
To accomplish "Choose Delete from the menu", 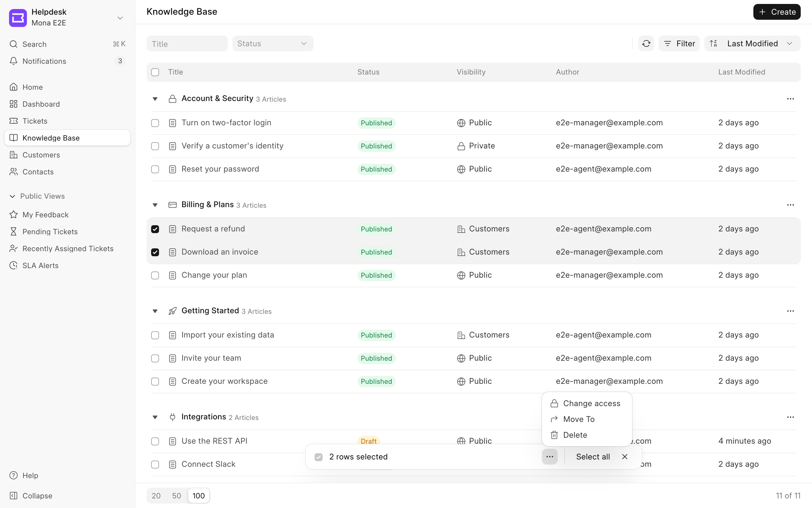I will 587,435.
